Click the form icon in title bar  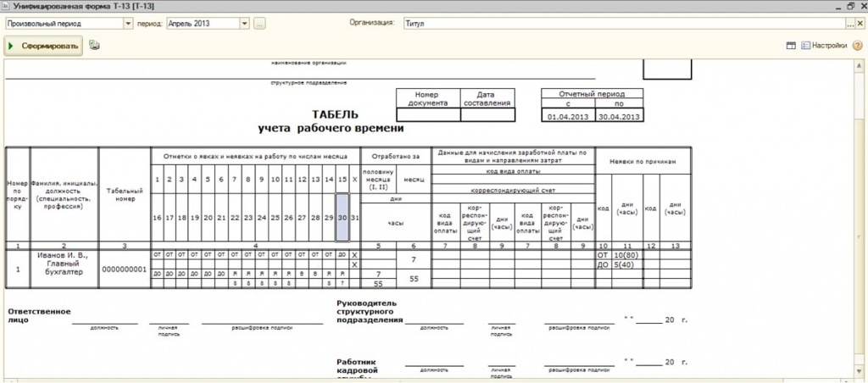click(x=7, y=7)
